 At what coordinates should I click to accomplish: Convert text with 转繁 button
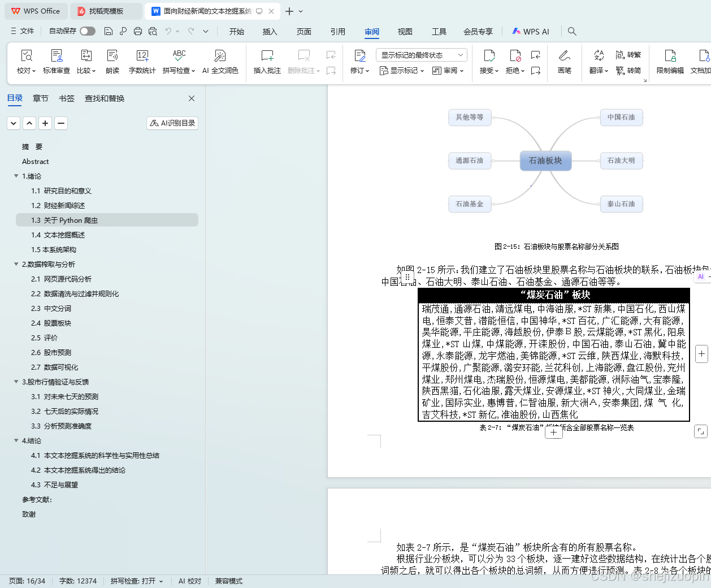(628, 55)
